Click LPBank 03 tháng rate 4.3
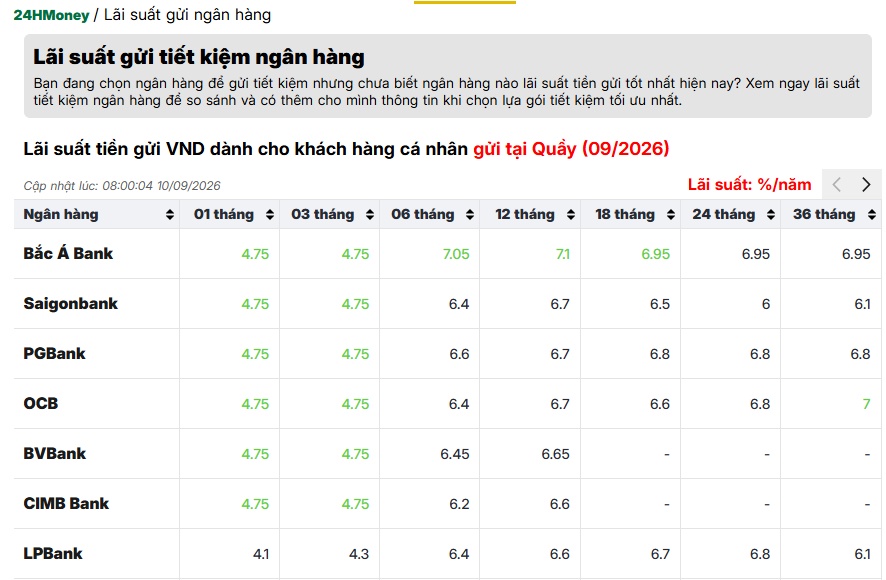 click(x=359, y=555)
